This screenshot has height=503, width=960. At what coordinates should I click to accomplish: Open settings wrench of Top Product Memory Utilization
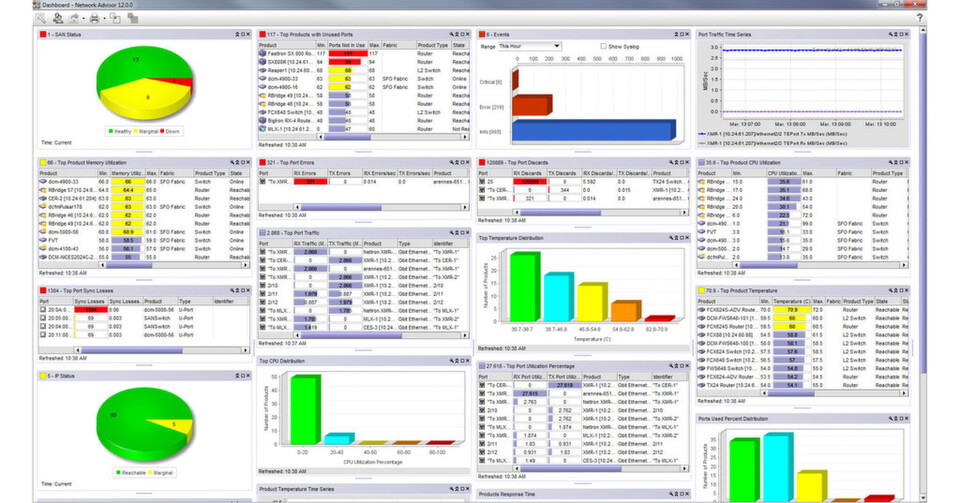232,162
